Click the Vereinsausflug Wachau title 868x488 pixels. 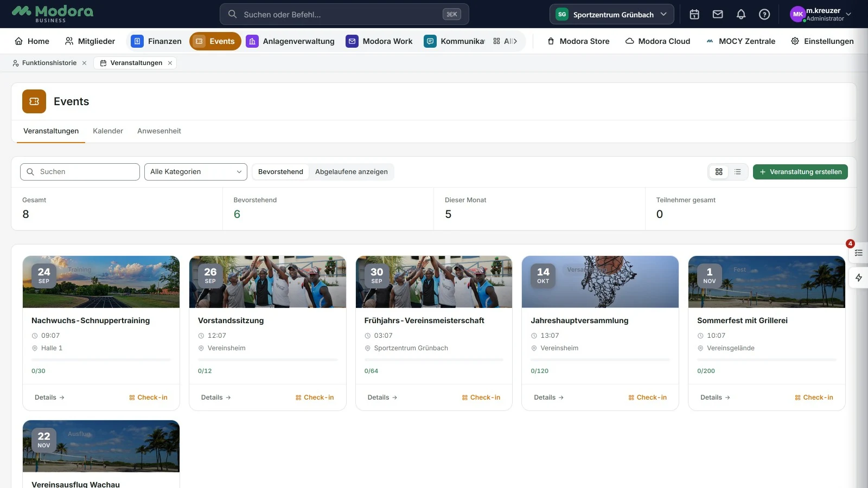(75, 484)
